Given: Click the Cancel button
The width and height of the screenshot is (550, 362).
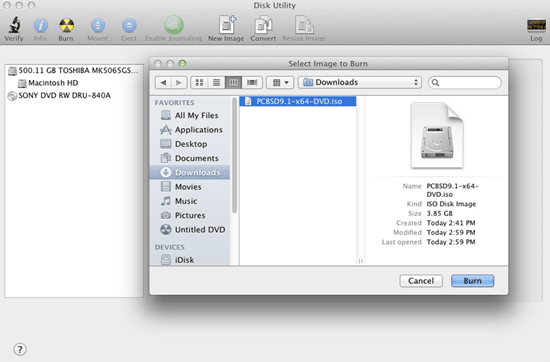Looking at the screenshot, I should 421,281.
